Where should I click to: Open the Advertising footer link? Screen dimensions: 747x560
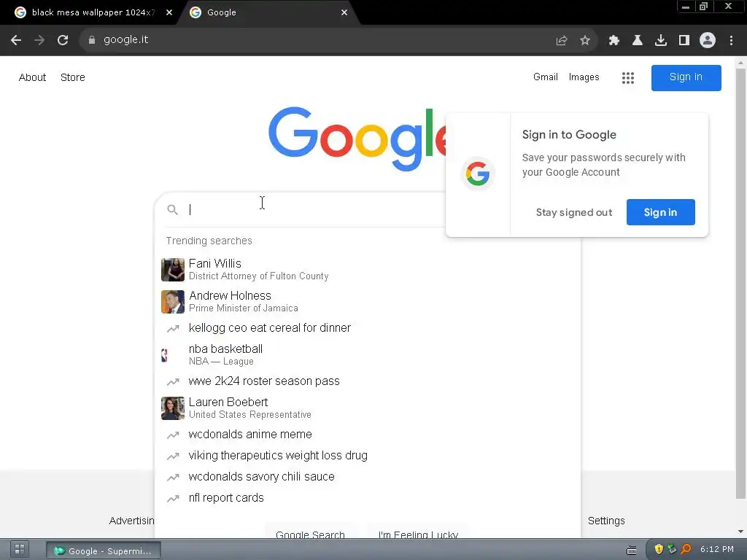(x=131, y=521)
